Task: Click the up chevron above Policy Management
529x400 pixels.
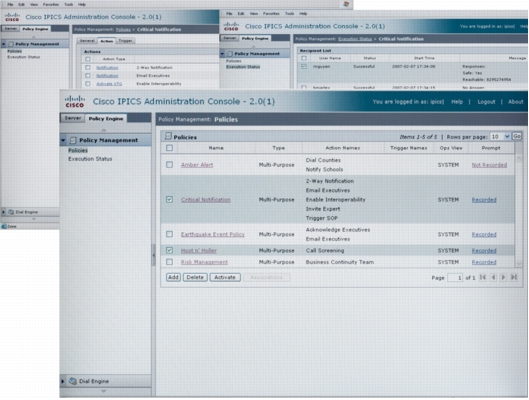Action: [104, 130]
